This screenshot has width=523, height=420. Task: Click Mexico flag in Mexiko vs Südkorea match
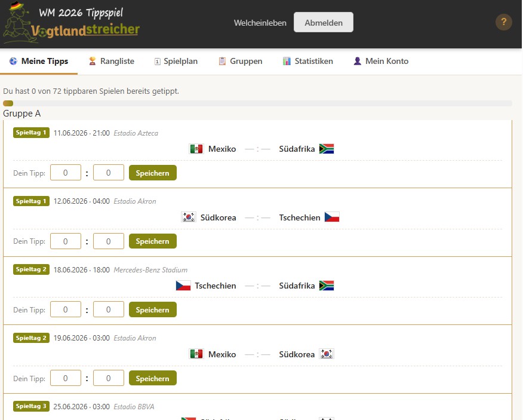click(196, 354)
